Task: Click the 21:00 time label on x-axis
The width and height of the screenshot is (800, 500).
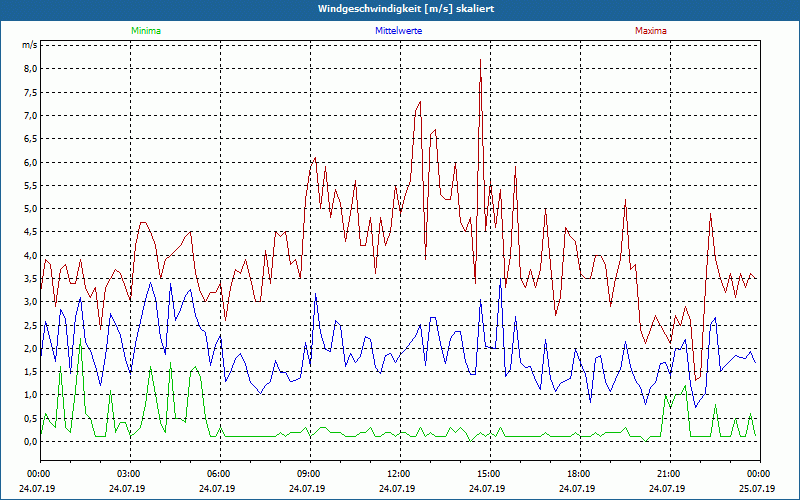Action: click(x=670, y=474)
